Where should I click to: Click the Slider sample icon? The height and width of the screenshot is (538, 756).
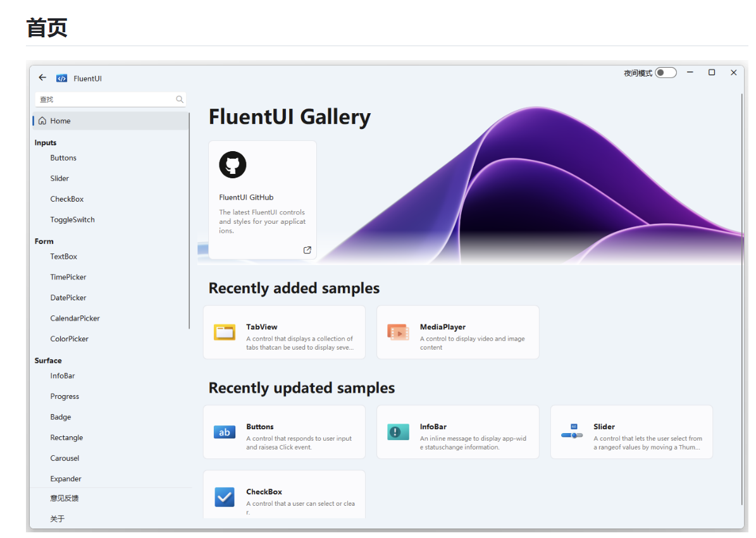pyautogui.click(x=571, y=432)
